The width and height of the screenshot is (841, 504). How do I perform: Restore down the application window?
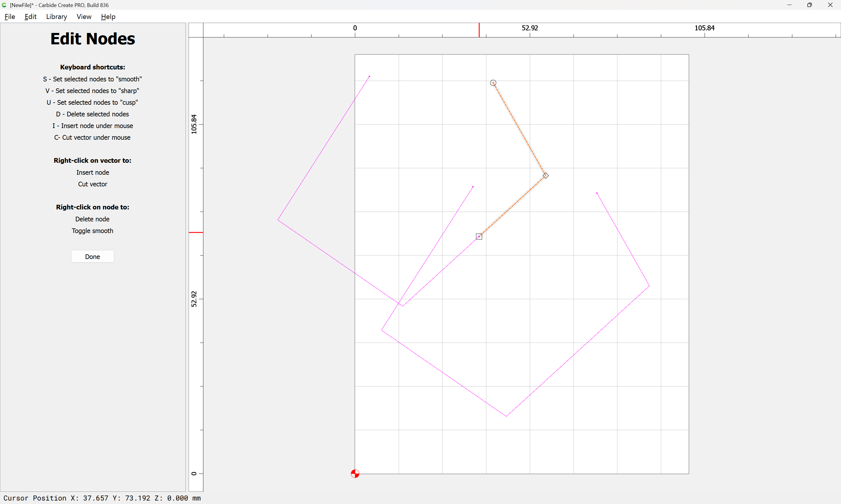pos(809,5)
